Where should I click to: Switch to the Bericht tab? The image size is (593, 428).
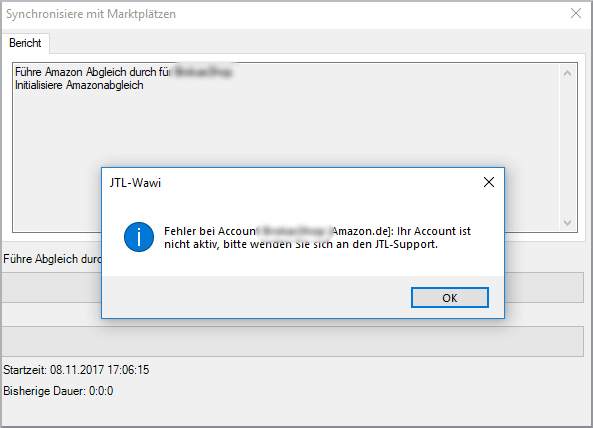point(25,43)
